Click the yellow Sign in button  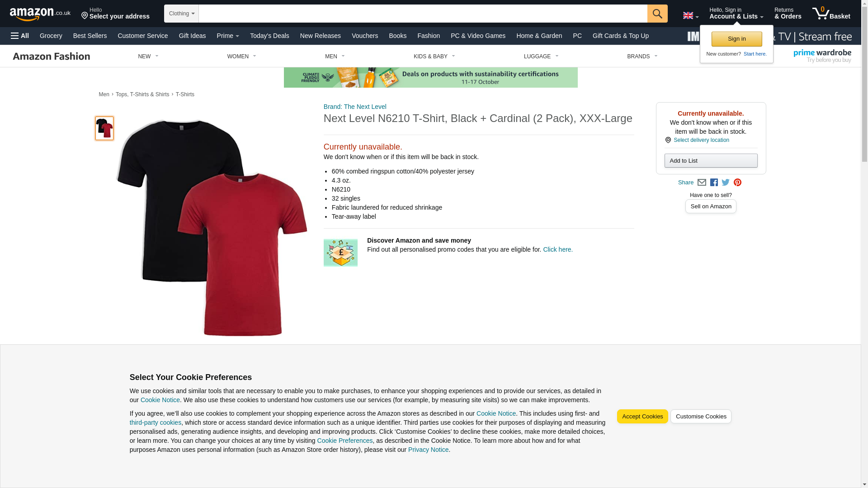click(x=736, y=39)
